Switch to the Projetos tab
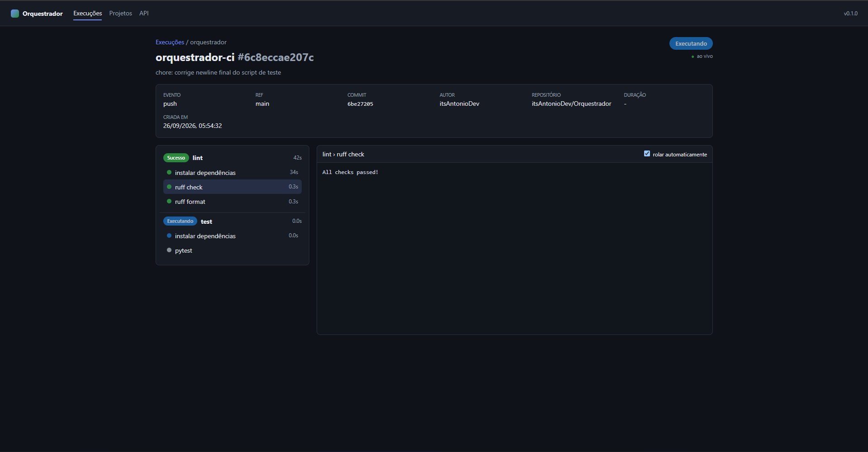The image size is (868, 452). pos(121,14)
